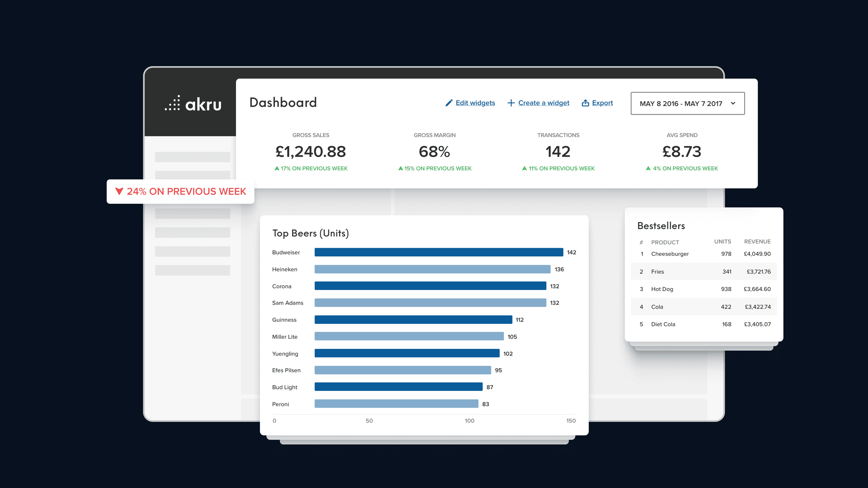Click the Efes Pilsen bar

click(x=403, y=370)
